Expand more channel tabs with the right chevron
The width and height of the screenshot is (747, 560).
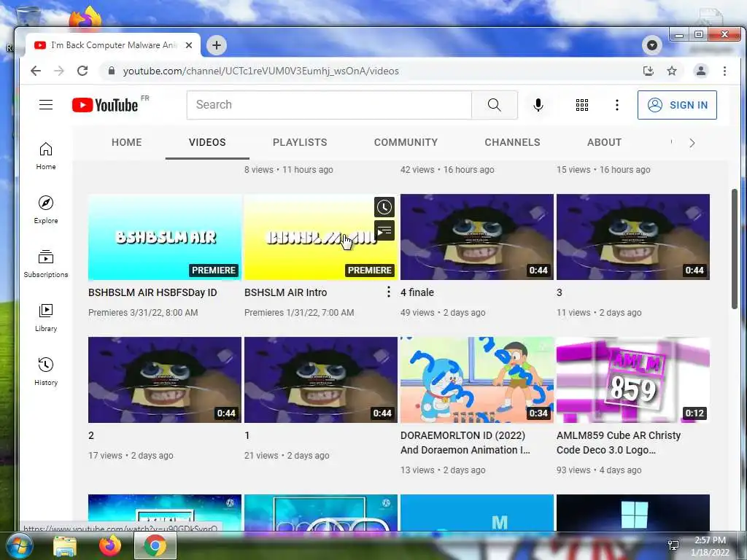tap(692, 143)
